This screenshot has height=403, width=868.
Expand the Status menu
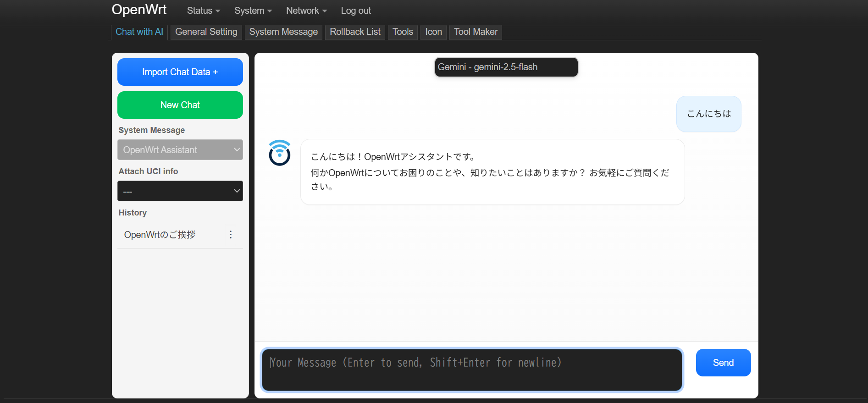point(203,11)
